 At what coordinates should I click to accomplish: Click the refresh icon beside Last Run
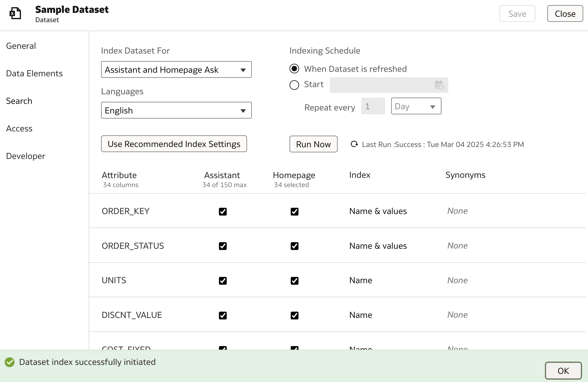coord(354,144)
